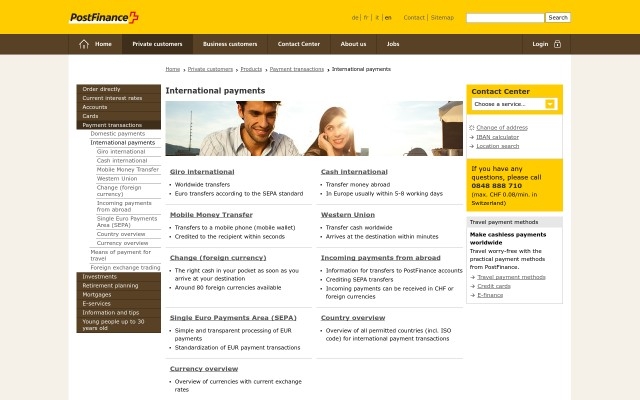The height and width of the screenshot is (400, 640).
Task: Go to Home in the breadcrumb
Action: pyautogui.click(x=173, y=69)
